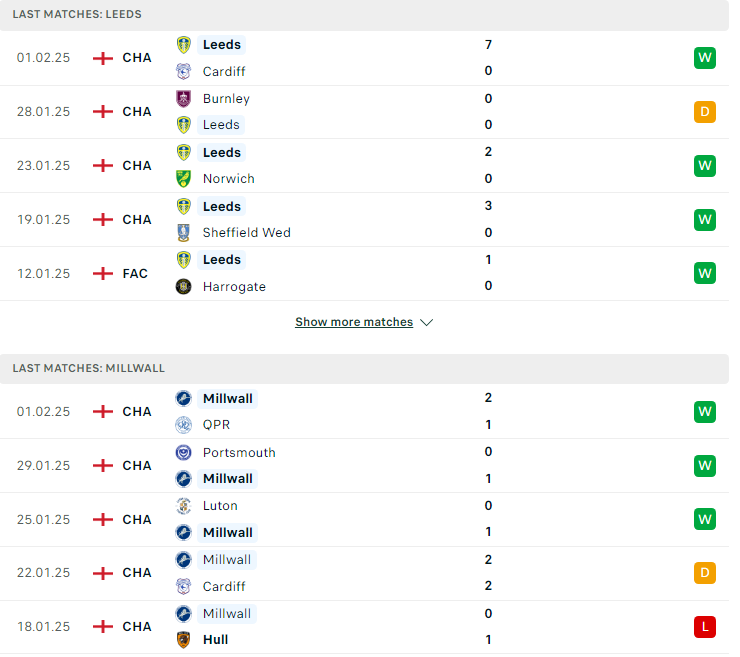Click the Sheffield Wed crest icon
The height and width of the screenshot is (657, 740).
pos(184,233)
